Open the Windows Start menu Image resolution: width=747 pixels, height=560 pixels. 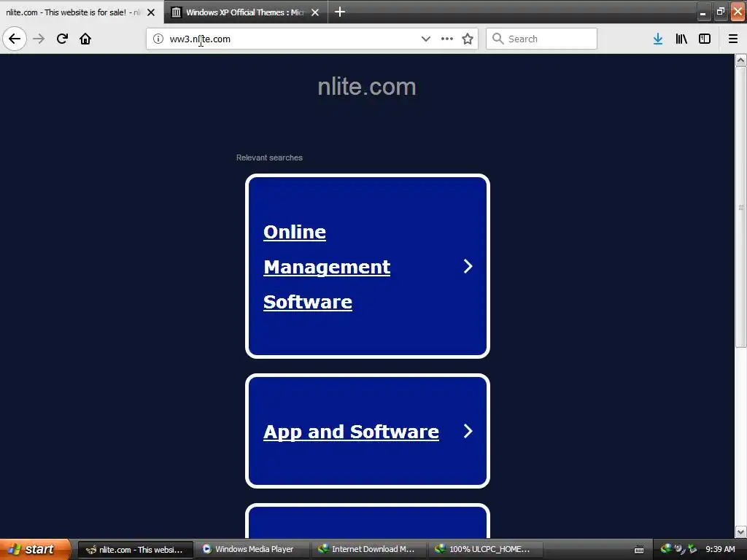point(34,549)
